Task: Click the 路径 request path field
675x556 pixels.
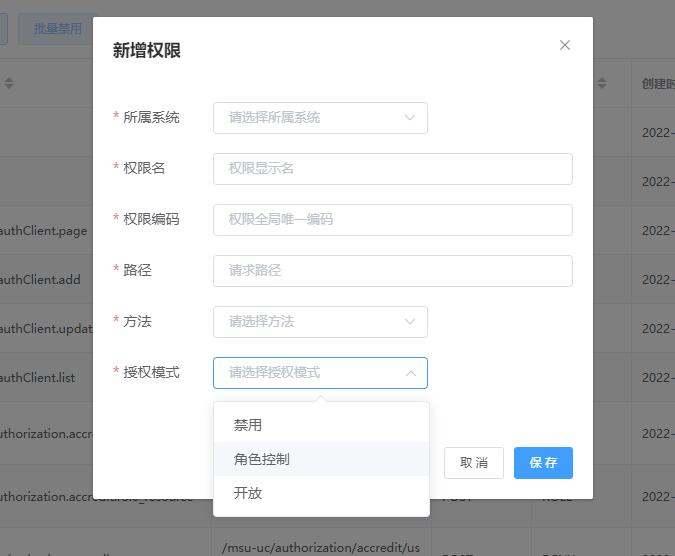Action: pos(392,271)
